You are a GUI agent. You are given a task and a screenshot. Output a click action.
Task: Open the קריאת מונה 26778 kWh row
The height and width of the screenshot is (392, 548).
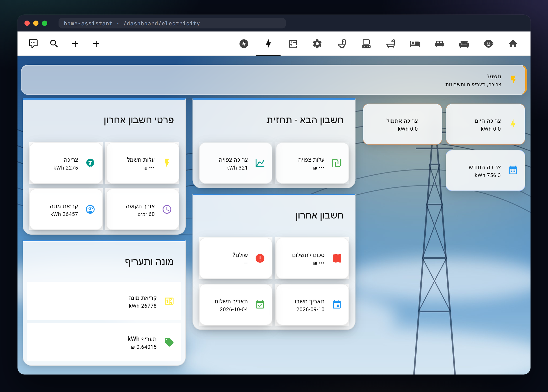[x=104, y=301]
